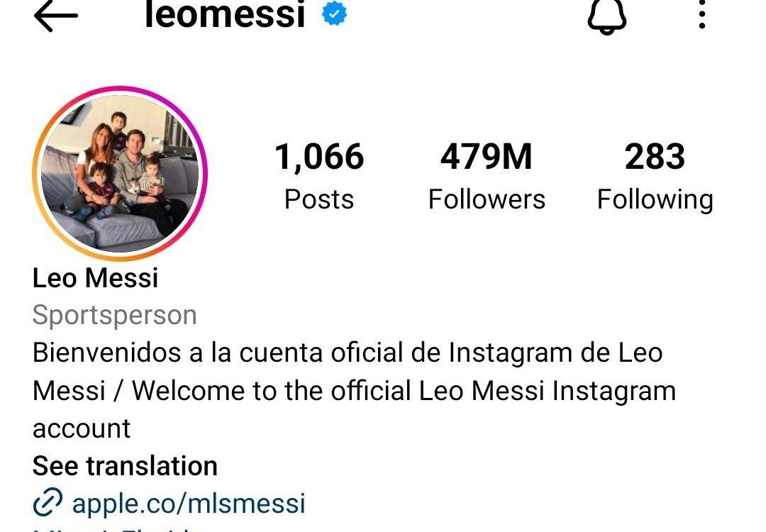The width and height of the screenshot is (766, 532).
Task: Tap the Following label
Action: [655, 200]
